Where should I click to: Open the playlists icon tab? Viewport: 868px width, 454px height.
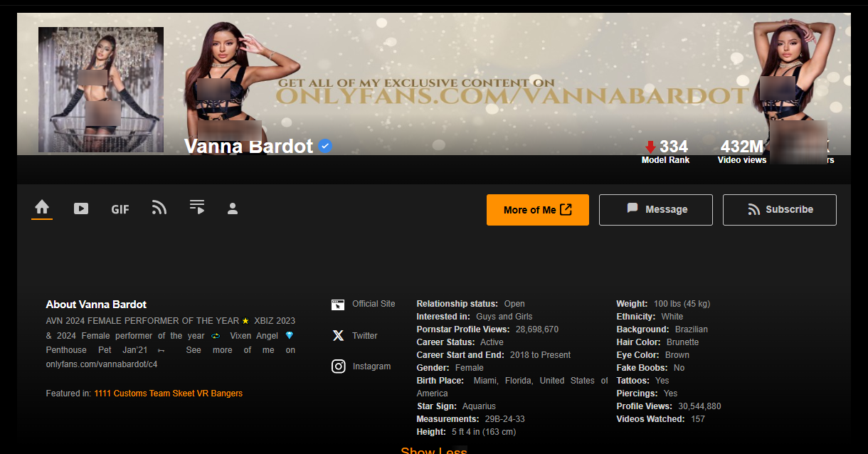(x=197, y=207)
